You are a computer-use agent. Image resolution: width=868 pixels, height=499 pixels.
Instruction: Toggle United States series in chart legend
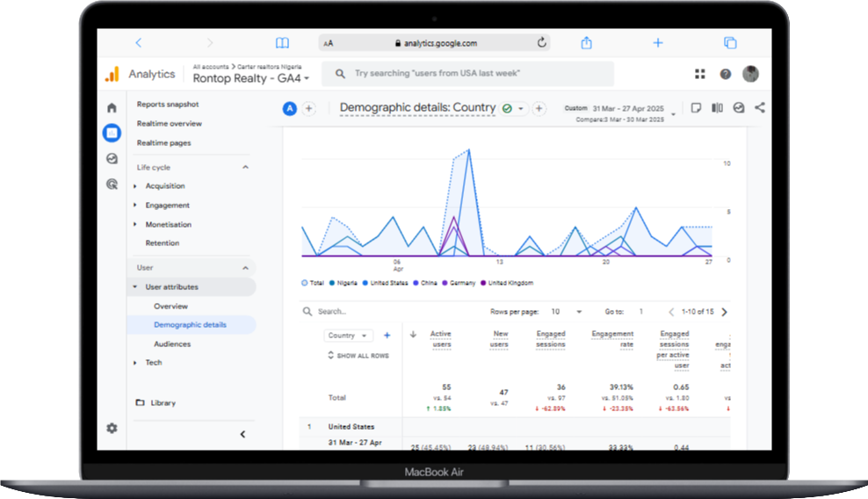[386, 283]
